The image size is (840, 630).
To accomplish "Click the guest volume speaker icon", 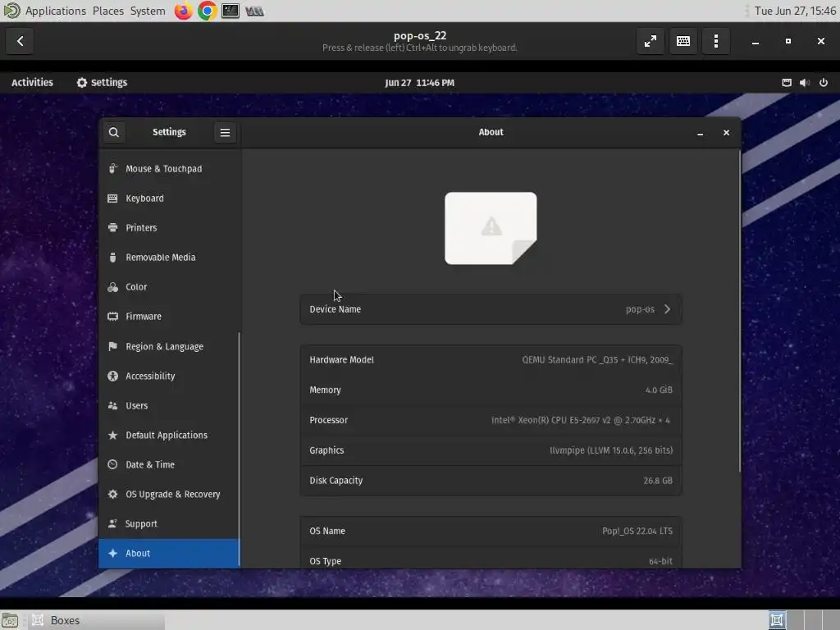I will [x=805, y=83].
